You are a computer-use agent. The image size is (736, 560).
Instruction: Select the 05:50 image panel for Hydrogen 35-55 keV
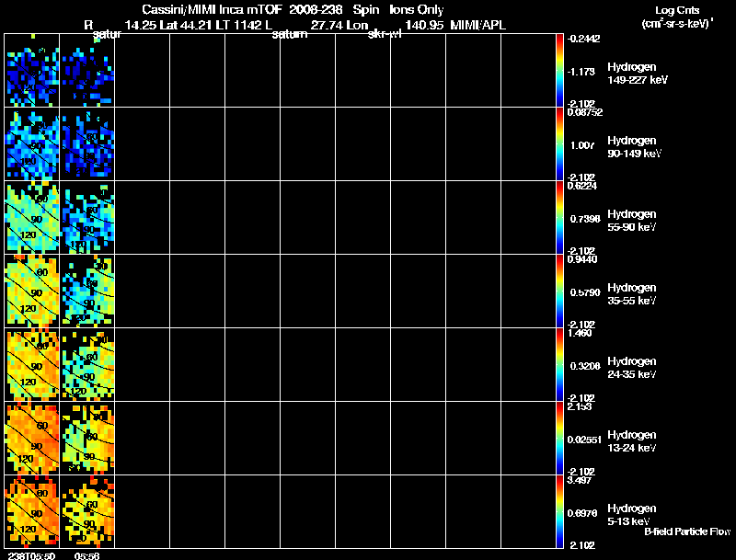coord(32,291)
